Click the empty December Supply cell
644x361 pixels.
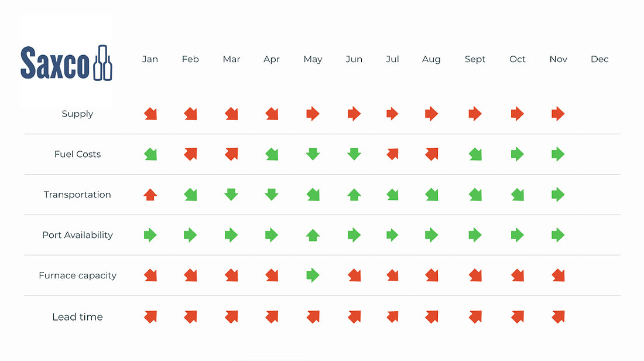pos(600,114)
